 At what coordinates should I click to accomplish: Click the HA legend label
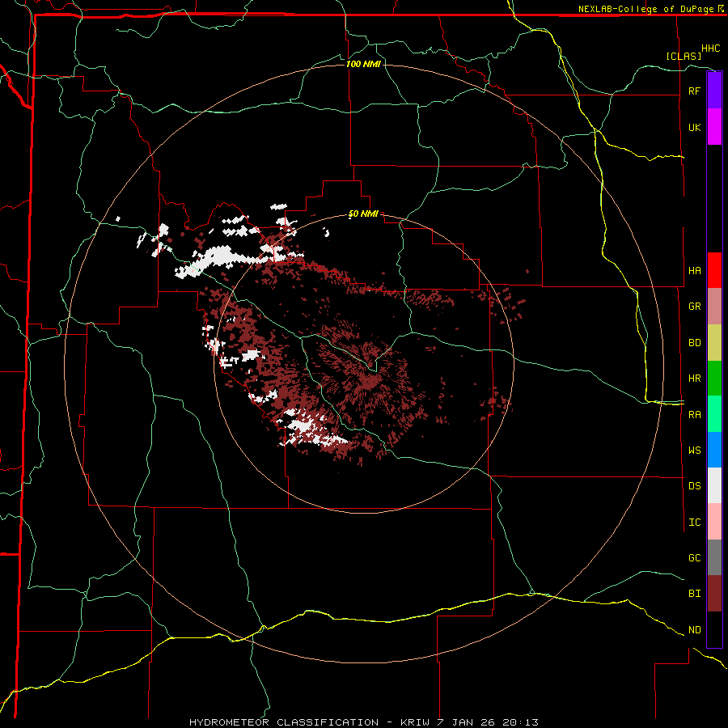pos(694,271)
